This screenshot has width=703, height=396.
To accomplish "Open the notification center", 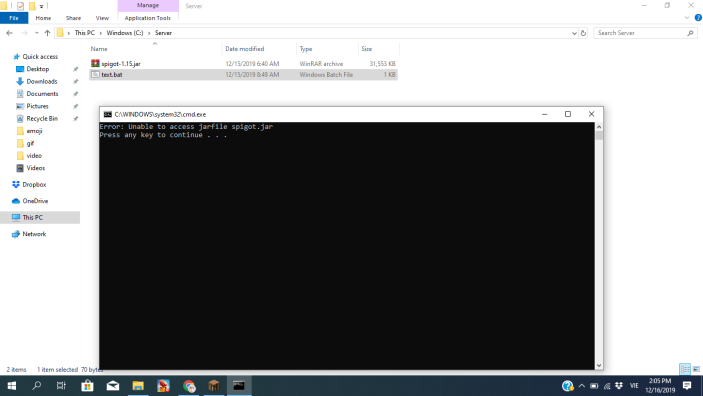I will point(687,386).
